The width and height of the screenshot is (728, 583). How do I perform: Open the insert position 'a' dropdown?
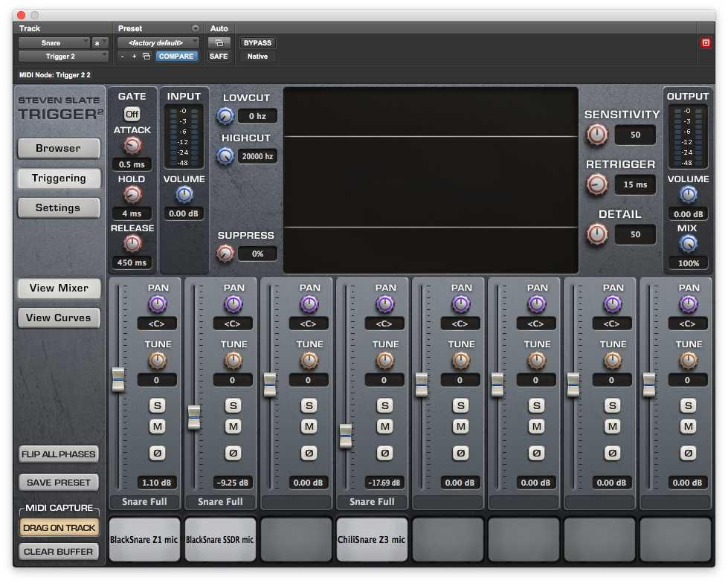pos(100,43)
